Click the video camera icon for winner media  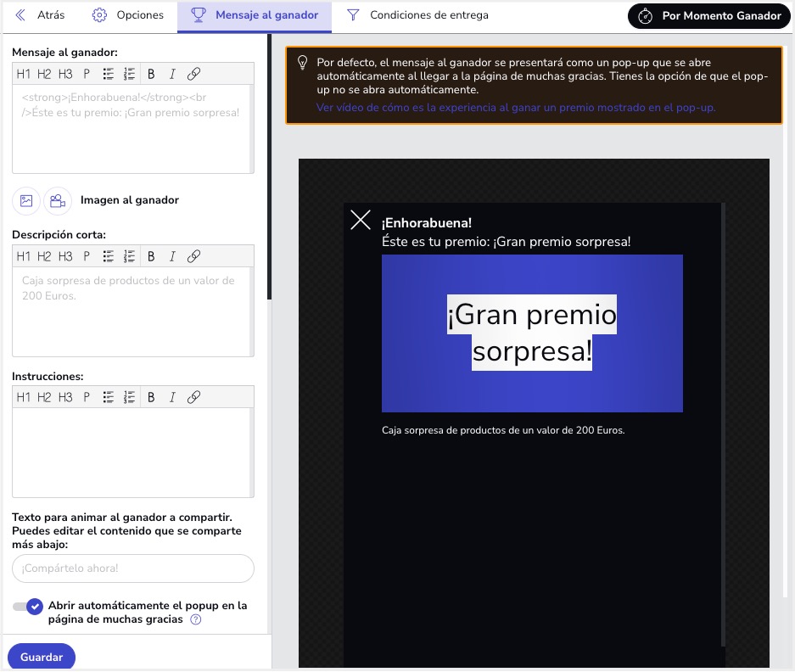[x=57, y=201]
